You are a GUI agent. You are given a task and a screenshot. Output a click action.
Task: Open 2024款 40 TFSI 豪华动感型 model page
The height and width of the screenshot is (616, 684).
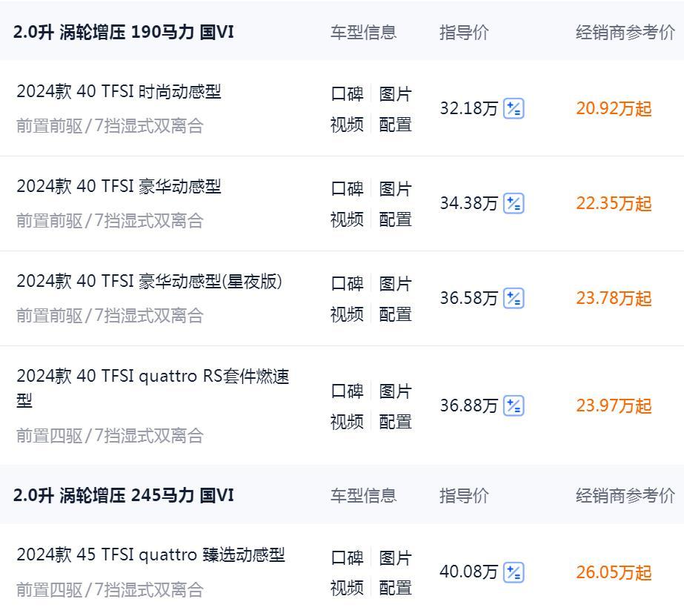(x=119, y=187)
